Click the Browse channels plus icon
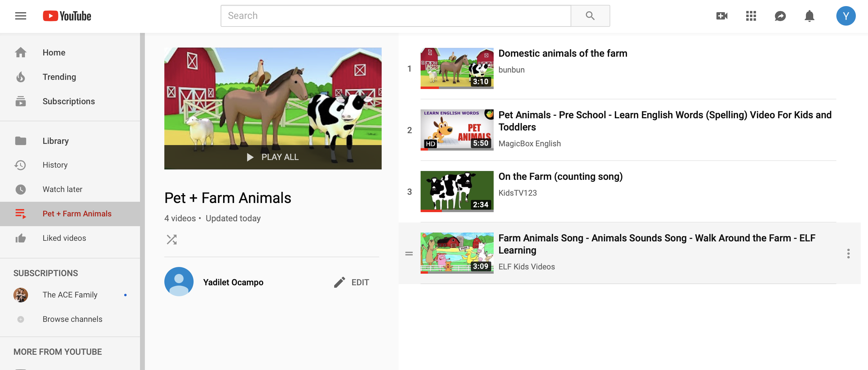Image resolution: width=868 pixels, height=370 pixels. [x=21, y=319]
